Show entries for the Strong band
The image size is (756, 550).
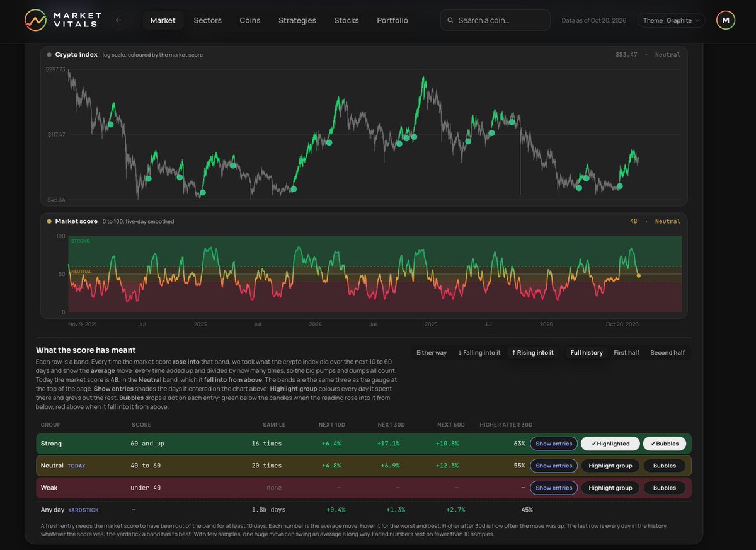coord(554,444)
